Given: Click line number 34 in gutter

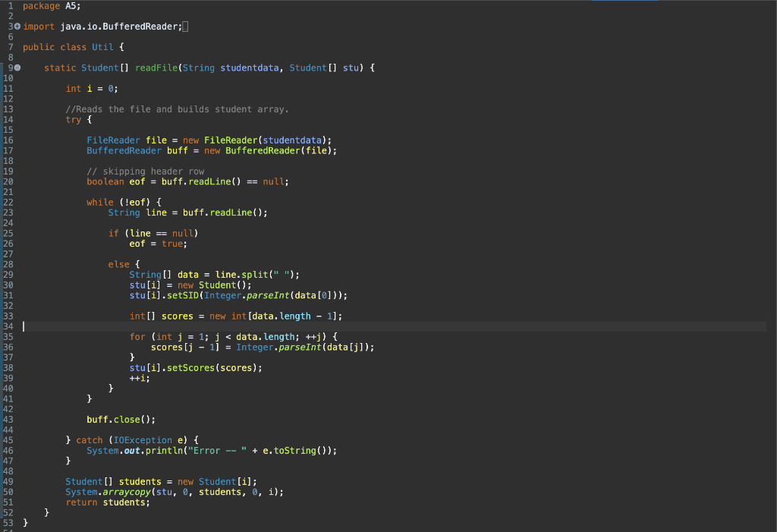Looking at the screenshot, I should [x=8, y=326].
